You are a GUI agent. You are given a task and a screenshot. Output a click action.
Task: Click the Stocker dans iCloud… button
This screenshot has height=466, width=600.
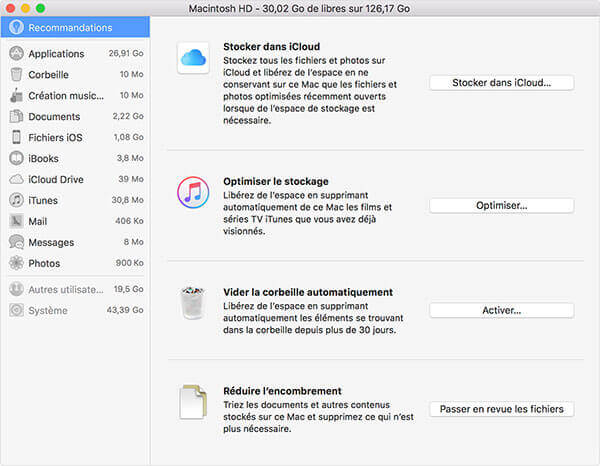[502, 83]
